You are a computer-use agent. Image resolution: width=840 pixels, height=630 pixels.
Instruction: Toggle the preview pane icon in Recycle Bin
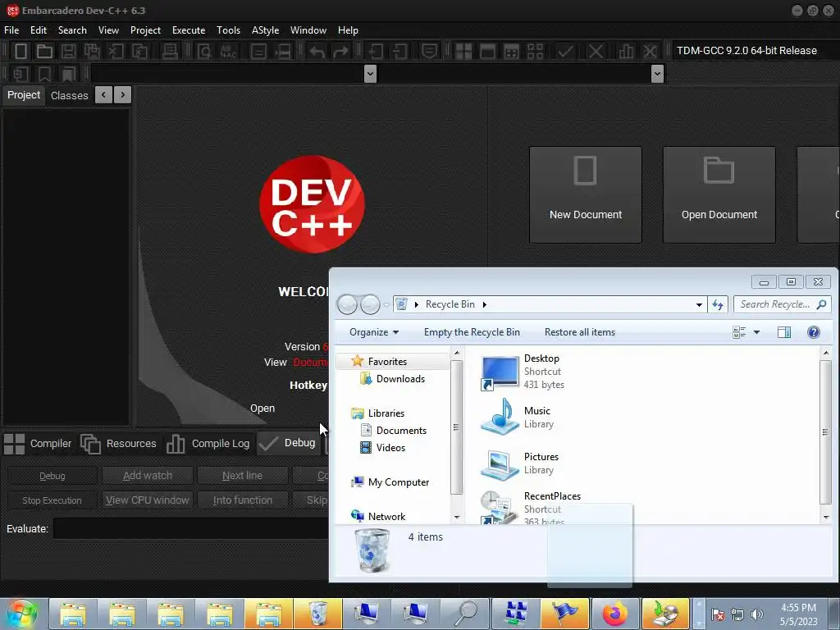point(783,332)
